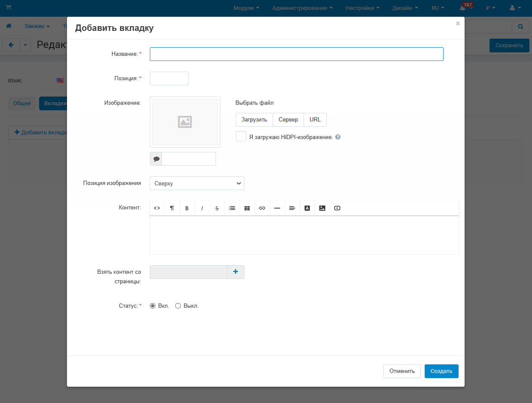Open the cart icon in top bar
This screenshot has width=532, height=403.
click(9, 8)
